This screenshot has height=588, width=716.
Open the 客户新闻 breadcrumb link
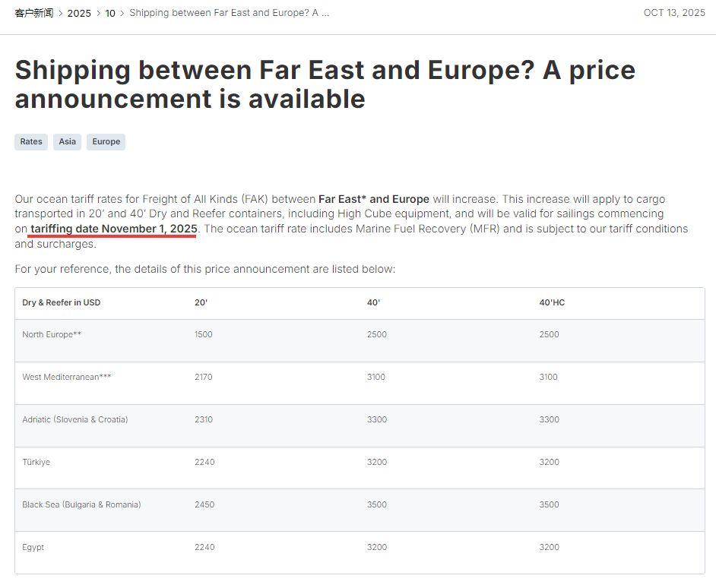[x=33, y=13]
